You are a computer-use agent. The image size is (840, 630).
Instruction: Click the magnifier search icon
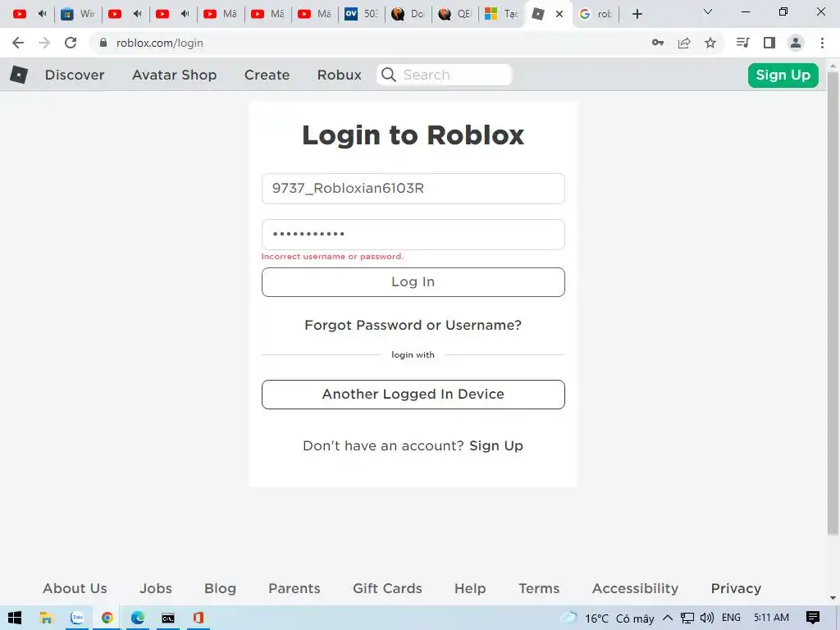[389, 75]
